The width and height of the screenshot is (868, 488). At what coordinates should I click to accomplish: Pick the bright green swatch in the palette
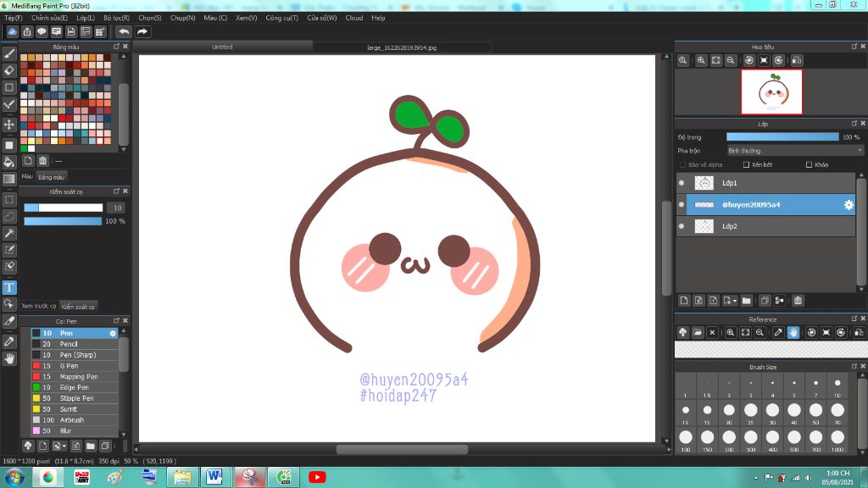(x=24, y=148)
